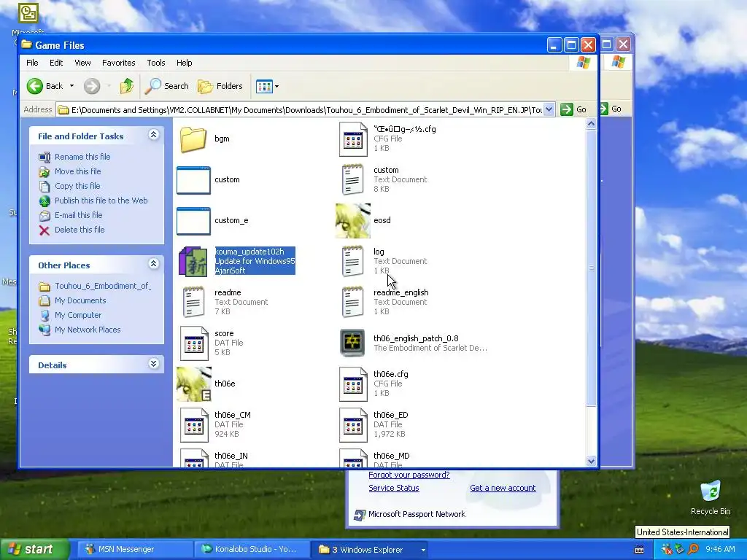Viewport: 747px width, 560px height.
Task: Select the th06e_IN file name
Action: pyautogui.click(x=231, y=456)
